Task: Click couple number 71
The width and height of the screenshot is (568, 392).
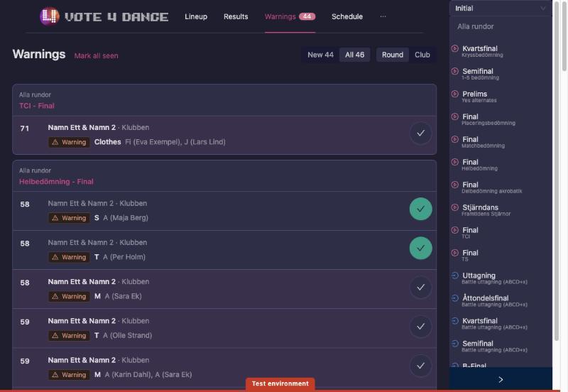Action: coord(25,129)
